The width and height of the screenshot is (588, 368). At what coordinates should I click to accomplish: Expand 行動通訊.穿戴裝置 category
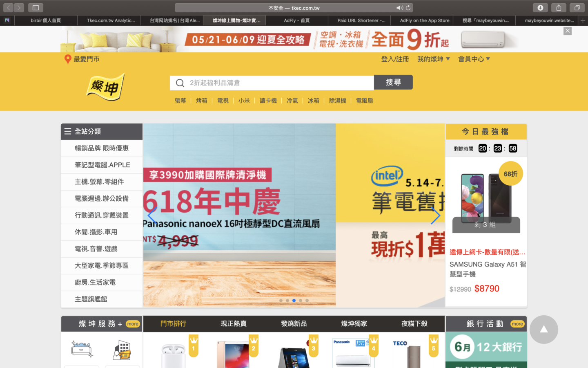102,215
